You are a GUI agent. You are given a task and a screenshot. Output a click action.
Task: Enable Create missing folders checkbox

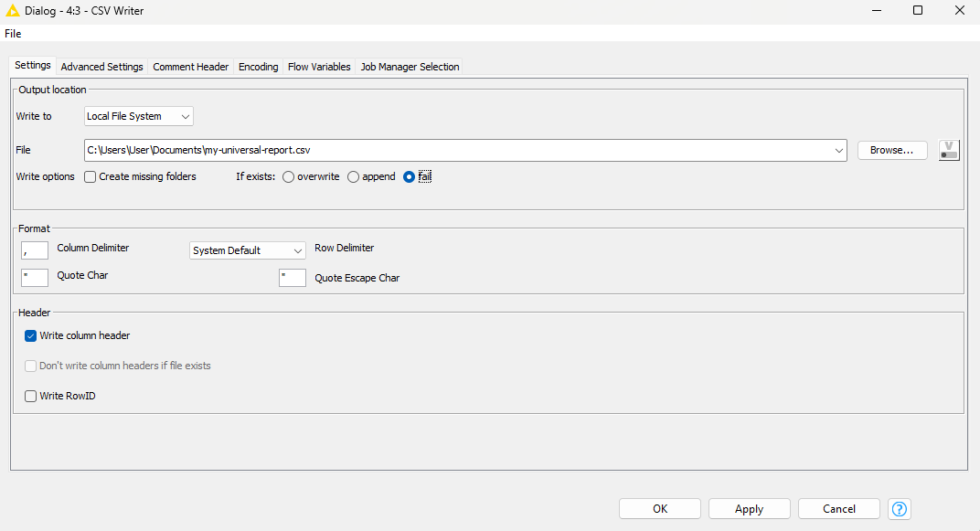91,176
